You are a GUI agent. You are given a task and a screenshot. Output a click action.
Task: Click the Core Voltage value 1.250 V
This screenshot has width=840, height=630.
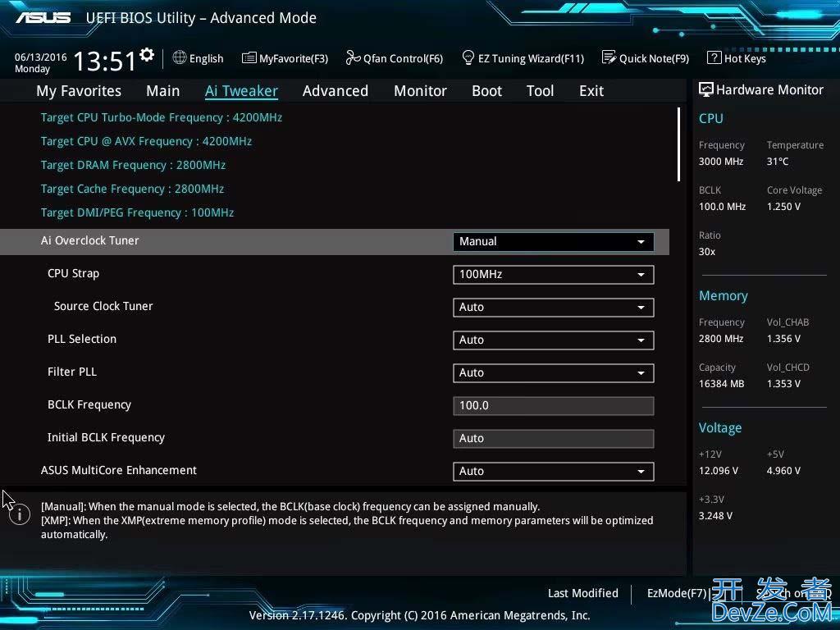click(x=783, y=206)
